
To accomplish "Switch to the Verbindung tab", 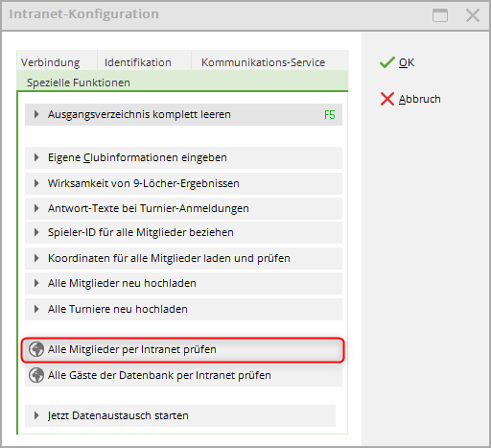I will pos(51,62).
